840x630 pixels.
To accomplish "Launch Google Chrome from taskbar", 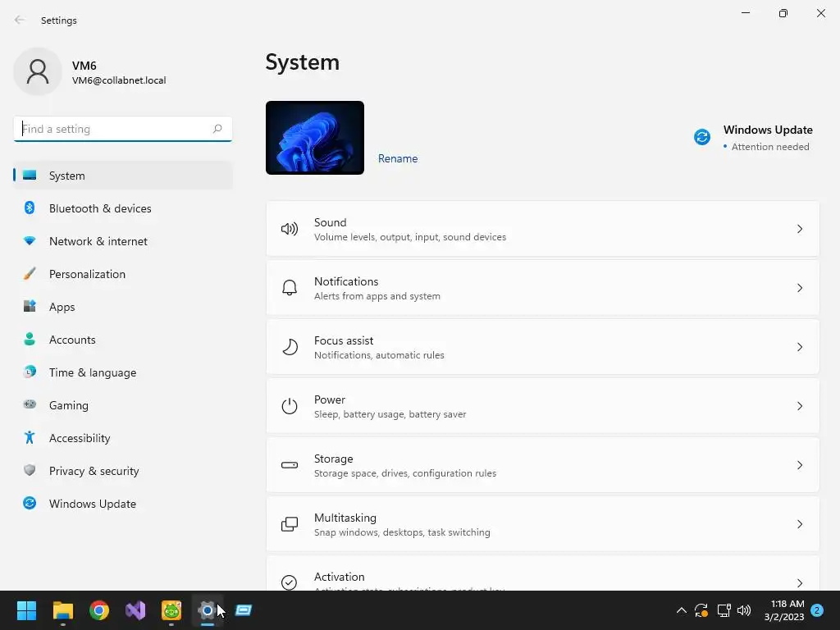I will click(99, 610).
